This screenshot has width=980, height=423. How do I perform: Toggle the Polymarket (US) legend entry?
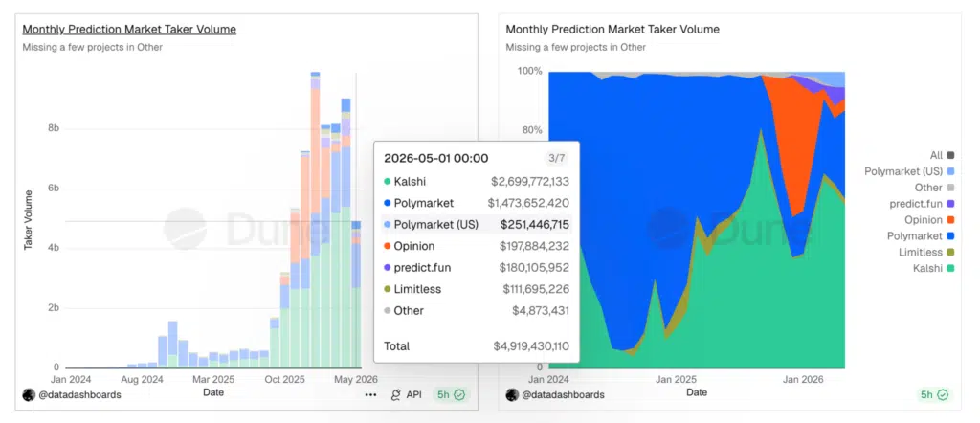tap(909, 171)
